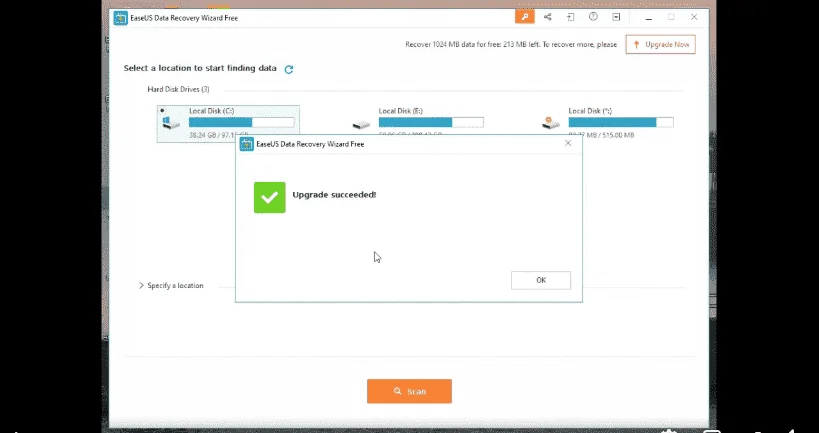Click the Local Disk (E:) usage bar

point(431,122)
